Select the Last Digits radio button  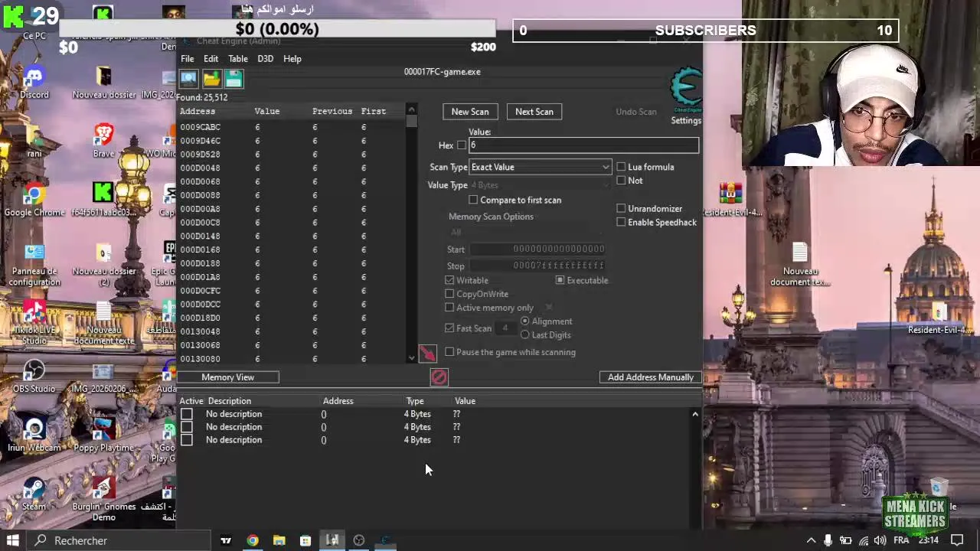(x=524, y=335)
